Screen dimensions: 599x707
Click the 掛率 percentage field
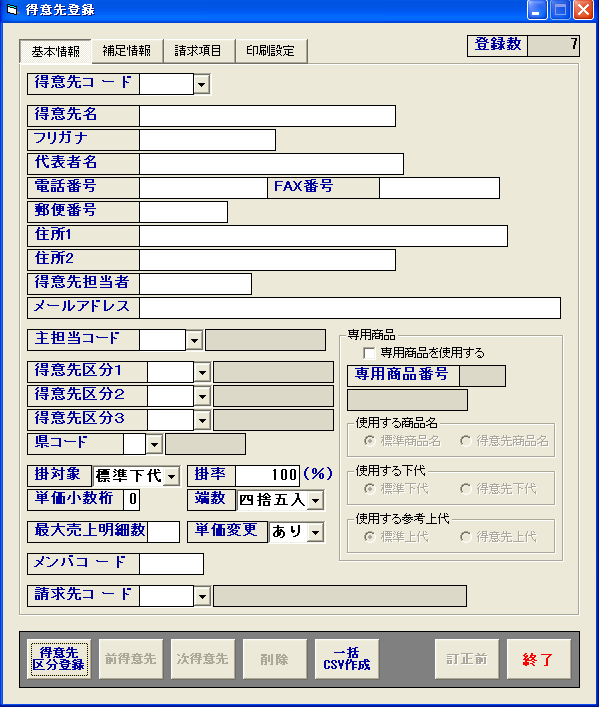[267, 476]
